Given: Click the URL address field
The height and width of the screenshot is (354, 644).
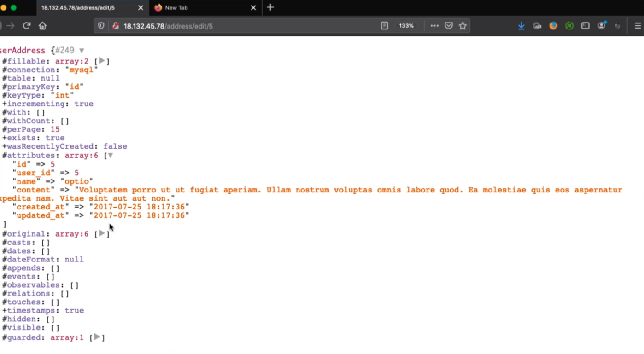Looking at the screenshot, I should [249, 26].
